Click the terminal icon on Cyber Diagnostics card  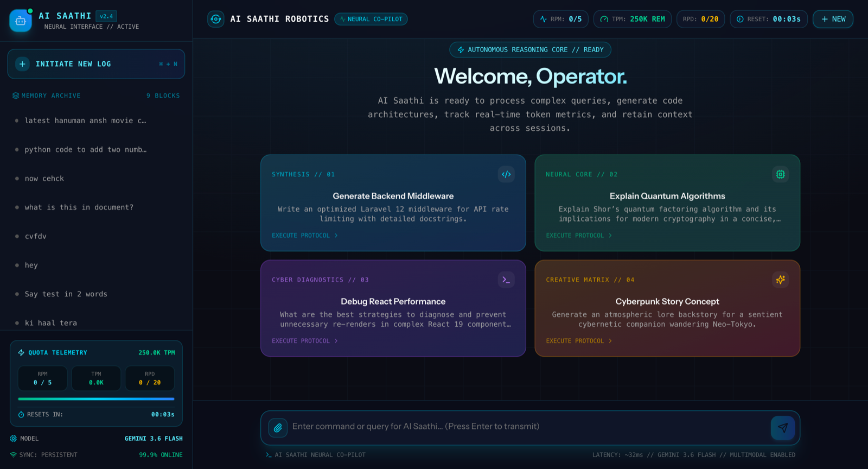(x=506, y=280)
